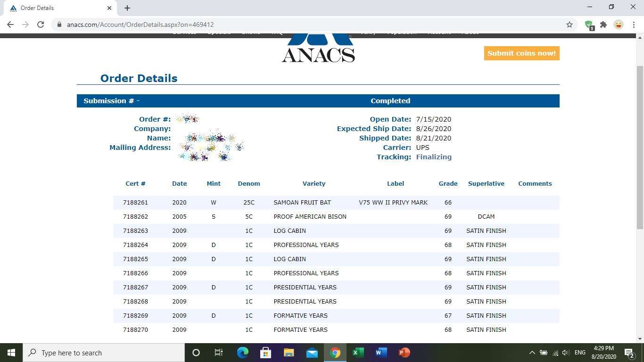The image size is (644, 362).
Task: Launch Microsoft Edge from the taskbar
Action: click(242, 353)
